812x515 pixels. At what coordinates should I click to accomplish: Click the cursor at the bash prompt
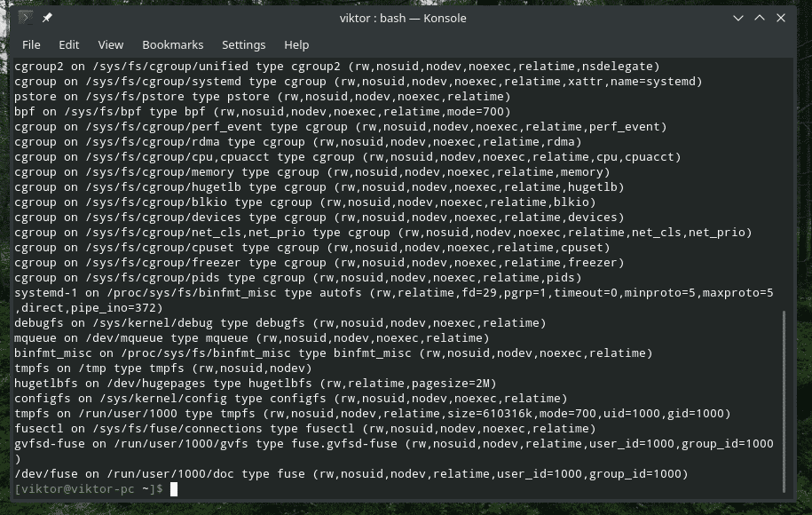[x=174, y=489]
